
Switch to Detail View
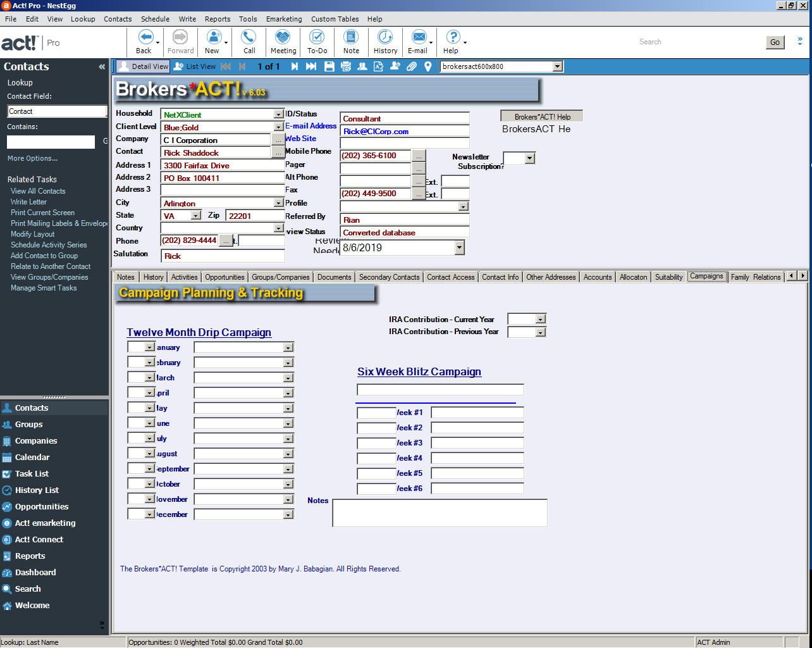143,66
